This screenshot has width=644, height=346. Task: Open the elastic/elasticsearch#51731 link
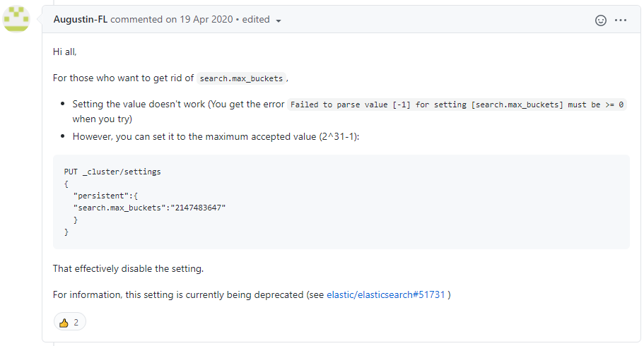coord(386,294)
